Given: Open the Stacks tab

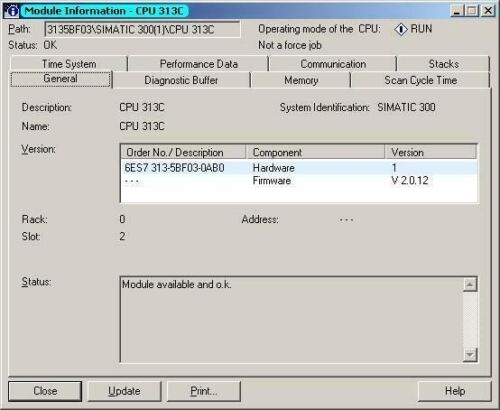Looking at the screenshot, I should 443,64.
